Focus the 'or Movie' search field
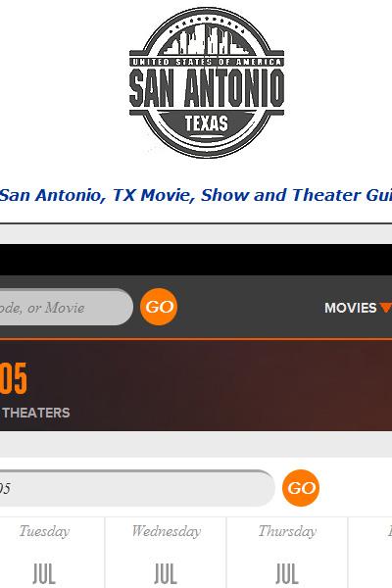The image size is (392, 588). 67,307
